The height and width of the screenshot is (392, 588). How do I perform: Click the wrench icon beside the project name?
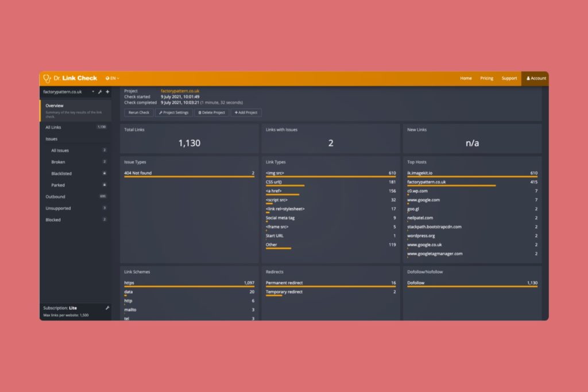(x=100, y=92)
